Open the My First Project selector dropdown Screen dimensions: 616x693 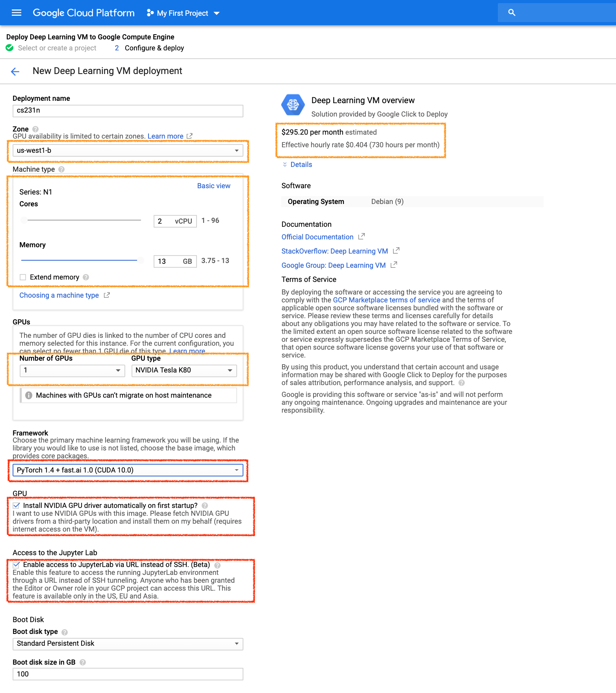pos(183,13)
